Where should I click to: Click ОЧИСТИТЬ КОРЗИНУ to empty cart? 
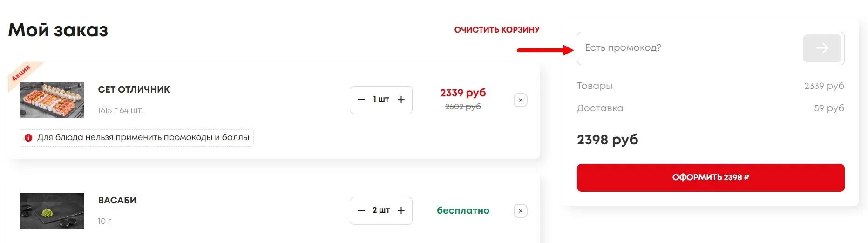pos(497,30)
